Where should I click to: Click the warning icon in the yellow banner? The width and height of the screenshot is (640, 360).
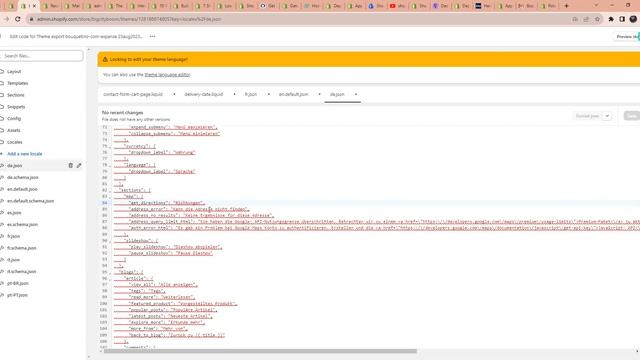105,59
